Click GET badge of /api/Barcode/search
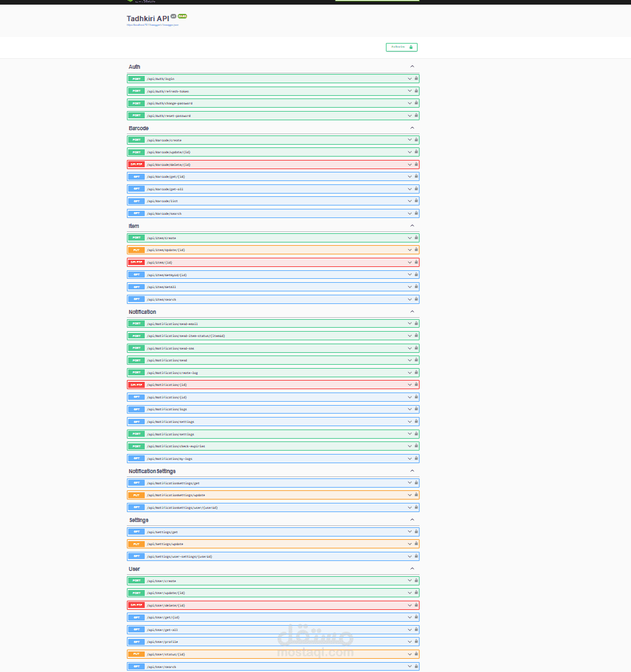The image size is (631, 672). pos(136,213)
